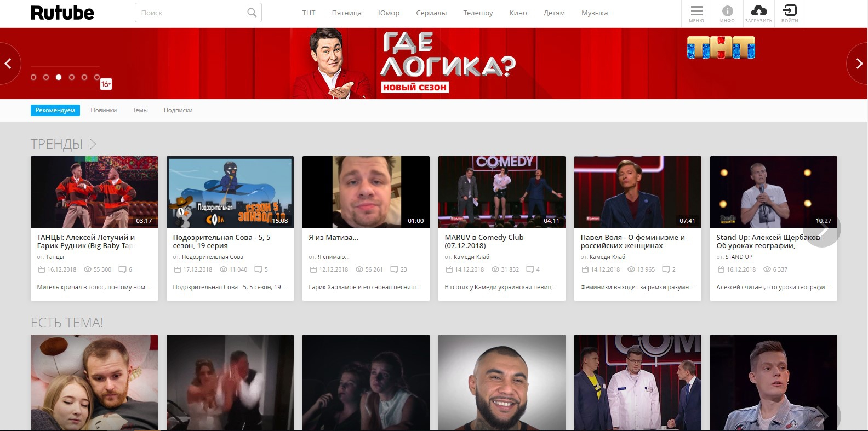Viewport: 868px width, 431px height.
Task: Open Камеди Клаб link under Павел Воля
Action: (607, 257)
